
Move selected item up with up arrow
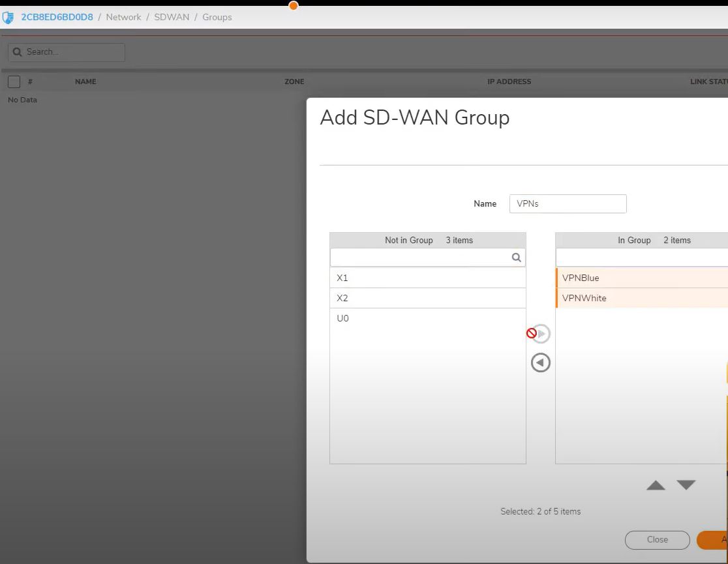click(x=656, y=485)
